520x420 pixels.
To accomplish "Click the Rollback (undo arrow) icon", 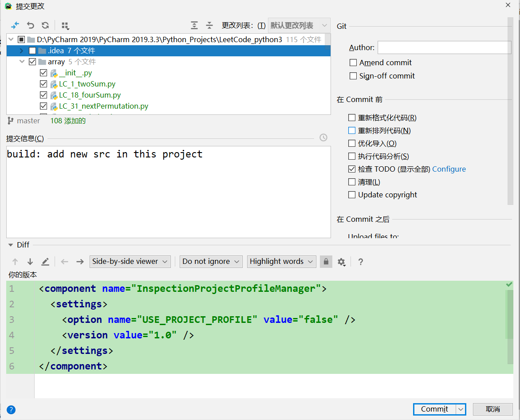I will point(31,25).
